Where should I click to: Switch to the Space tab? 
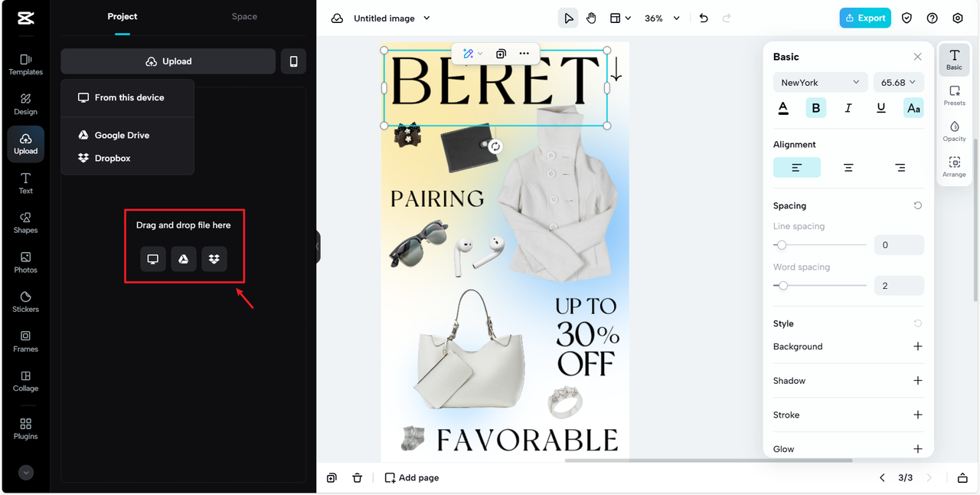click(x=244, y=17)
